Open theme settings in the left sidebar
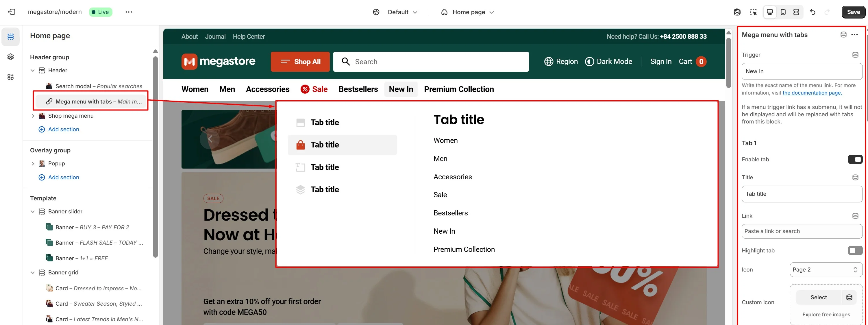Image resolution: width=868 pixels, height=325 pixels. [x=10, y=57]
